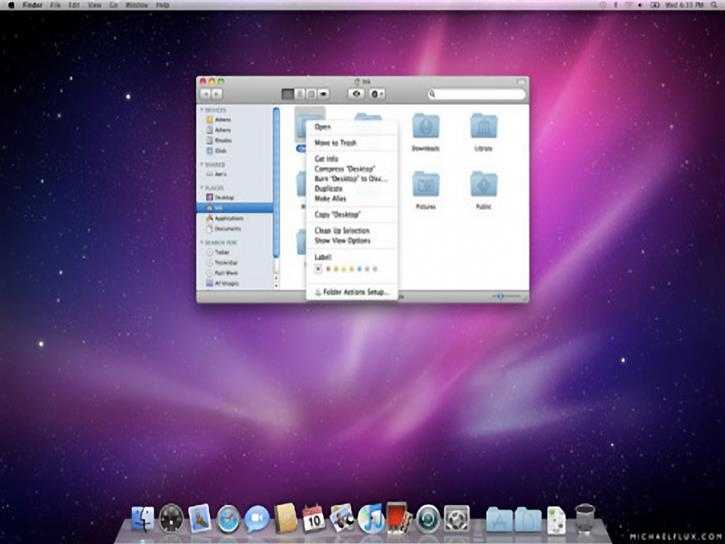The height and width of the screenshot is (544, 725).
Task: Choose Open from the context menu
Action: click(x=352, y=127)
